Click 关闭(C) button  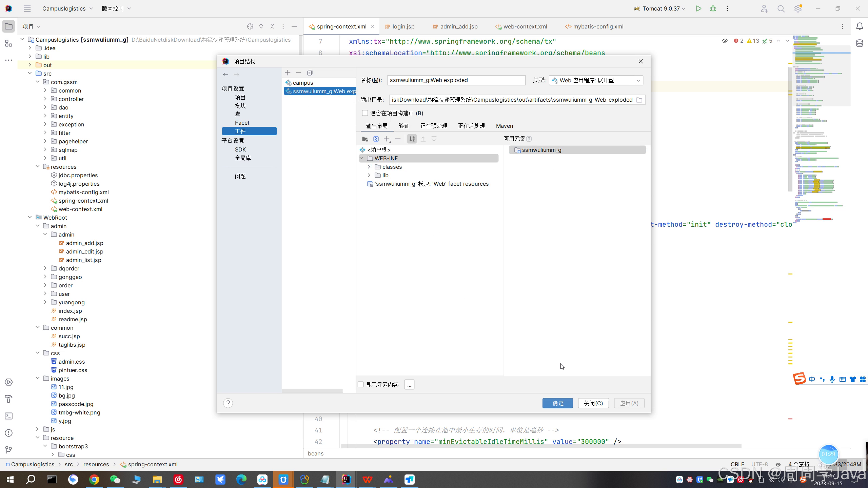tap(593, 403)
